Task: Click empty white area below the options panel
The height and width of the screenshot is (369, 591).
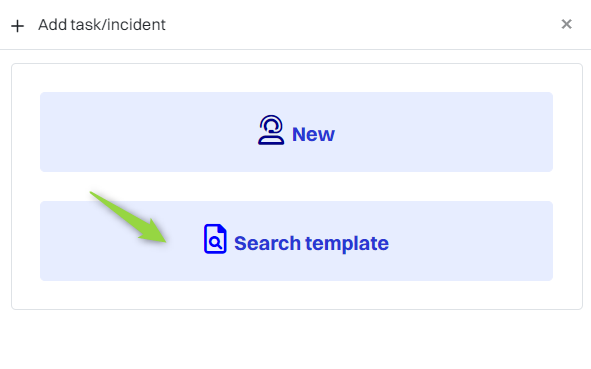Action: click(296, 339)
